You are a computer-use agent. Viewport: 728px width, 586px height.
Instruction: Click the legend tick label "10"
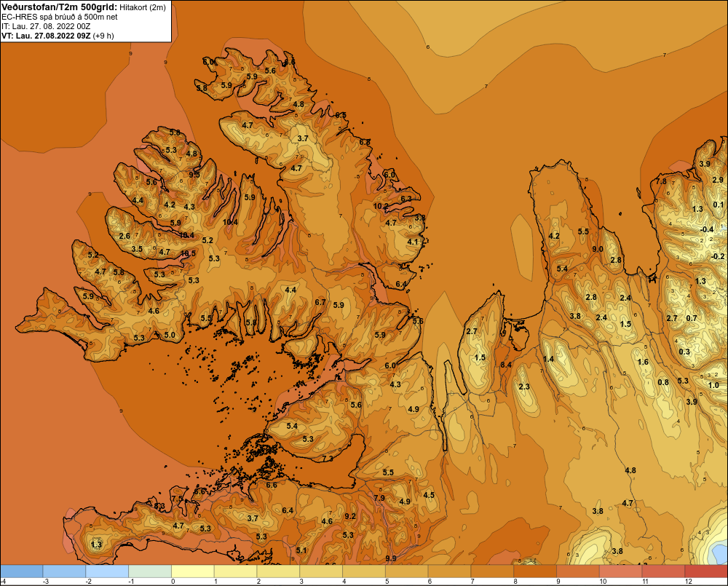pyautogui.click(x=603, y=582)
